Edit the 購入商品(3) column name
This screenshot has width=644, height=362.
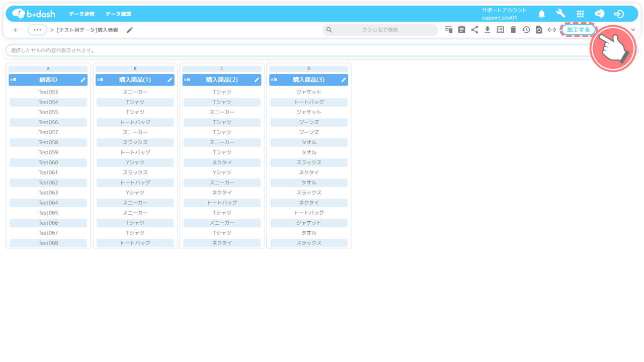tap(344, 79)
